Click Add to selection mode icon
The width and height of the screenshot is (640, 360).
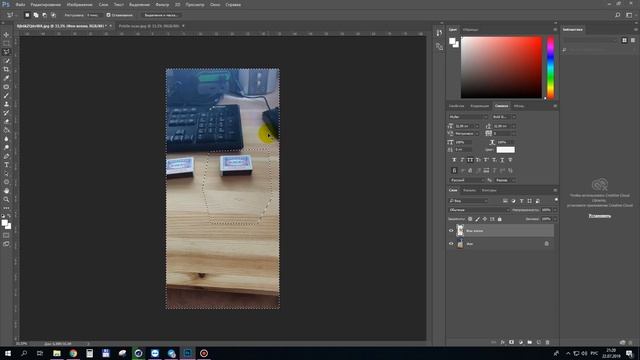[x=36, y=15]
